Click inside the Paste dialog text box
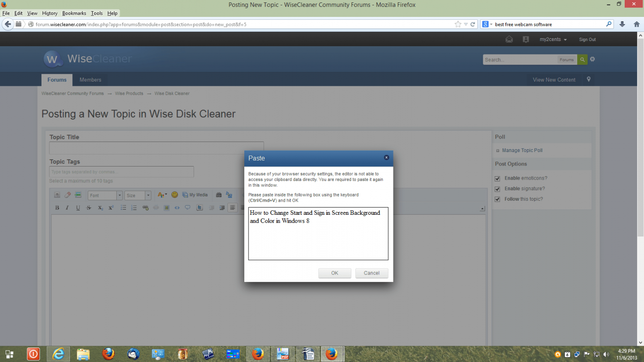Viewport: 644px width, 362px height. (x=318, y=234)
